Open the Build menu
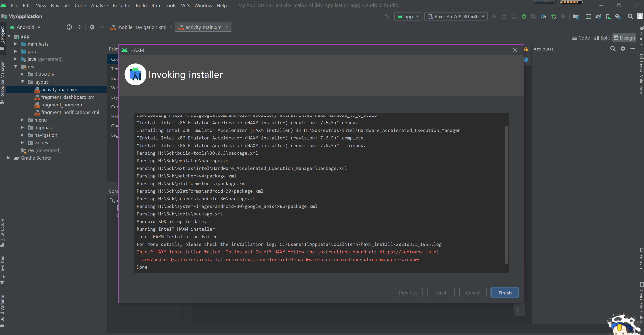The image size is (644, 335). pyautogui.click(x=141, y=5)
